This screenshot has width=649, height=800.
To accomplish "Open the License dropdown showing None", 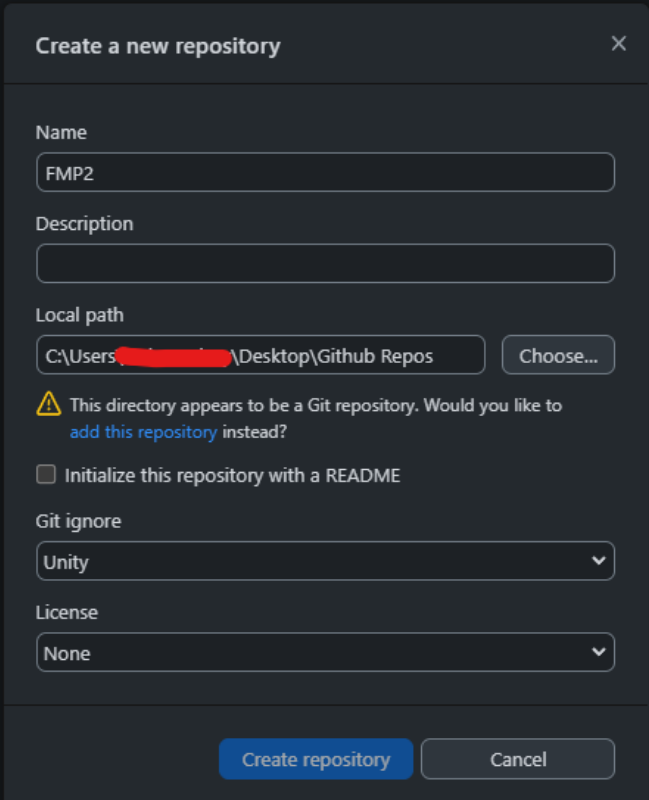I will pyautogui.click(x=326, y=652).
